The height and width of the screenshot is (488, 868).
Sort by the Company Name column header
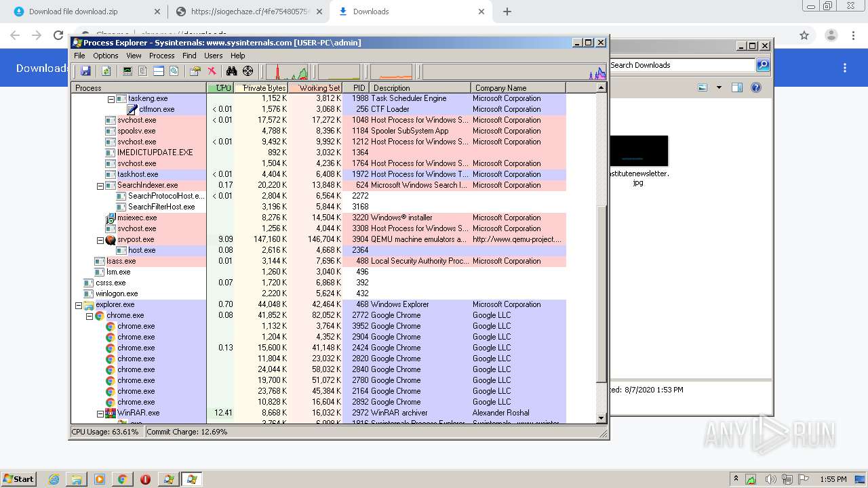tap(518, 88)
